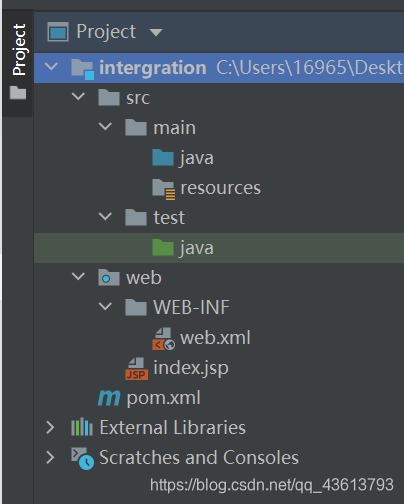The width and height of the screenshot is (404, 504).
Task: Click the WEB-INF folder icon
Action: tap(136, 307)
